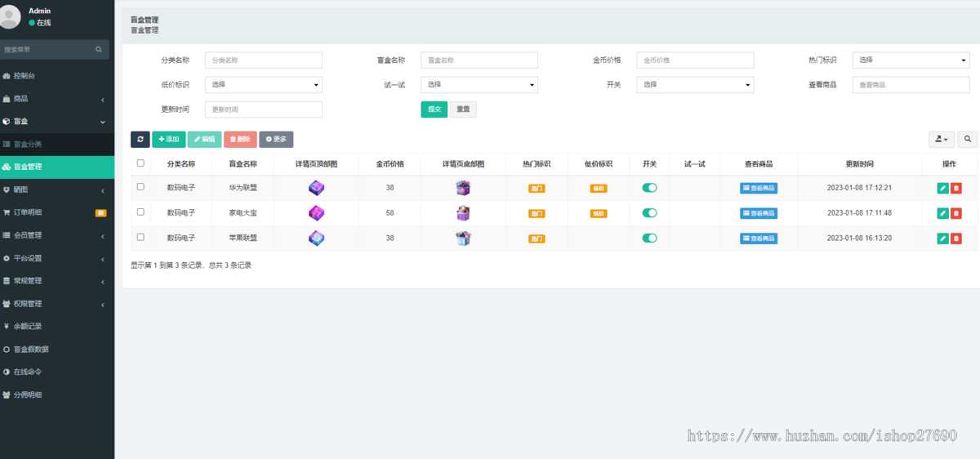Open the 热门标识 filter dropdown
980x459 pixels.
click(911, 60)
